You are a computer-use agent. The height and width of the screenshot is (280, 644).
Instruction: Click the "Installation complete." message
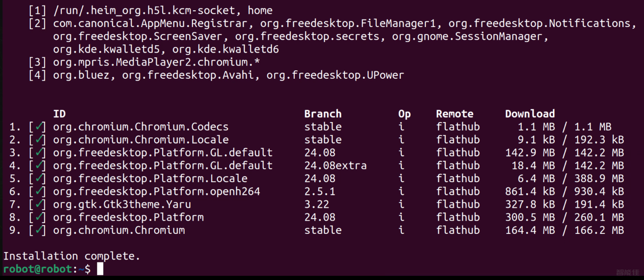pyautogui.click(x=72, y=256)
